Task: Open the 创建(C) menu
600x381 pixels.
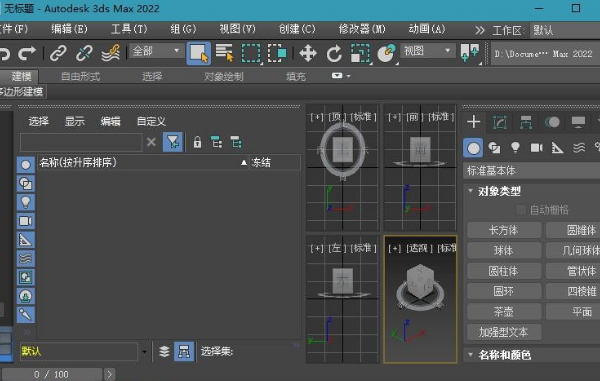Action: point(297,29)
